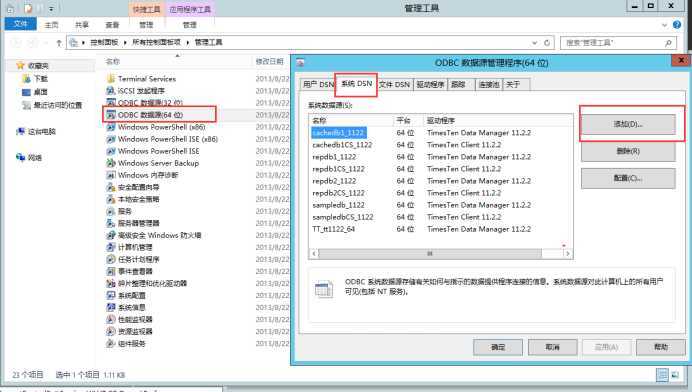Click the 碎片整理和优化驱动器 icon
Screen dimensions: 692x392
[111, 283]
